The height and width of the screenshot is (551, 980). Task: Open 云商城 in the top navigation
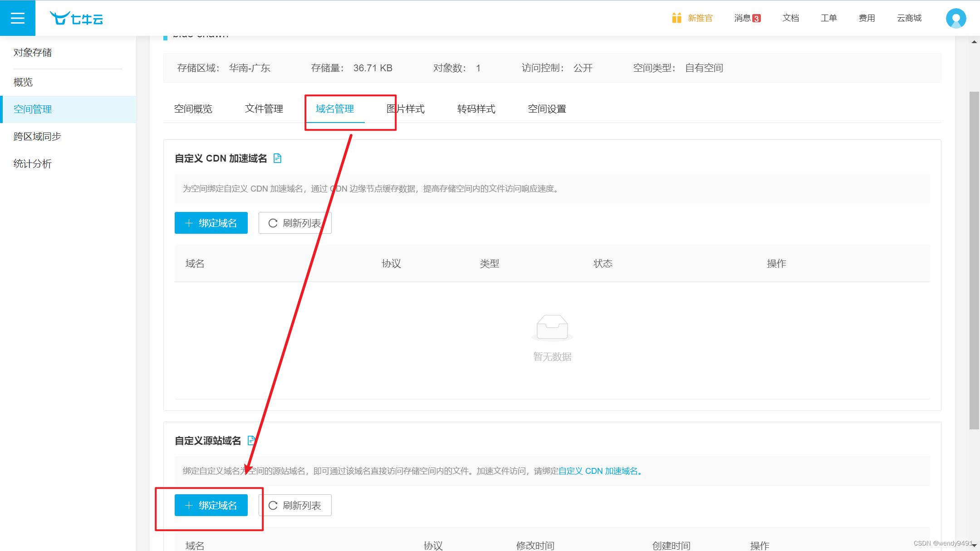909,18
